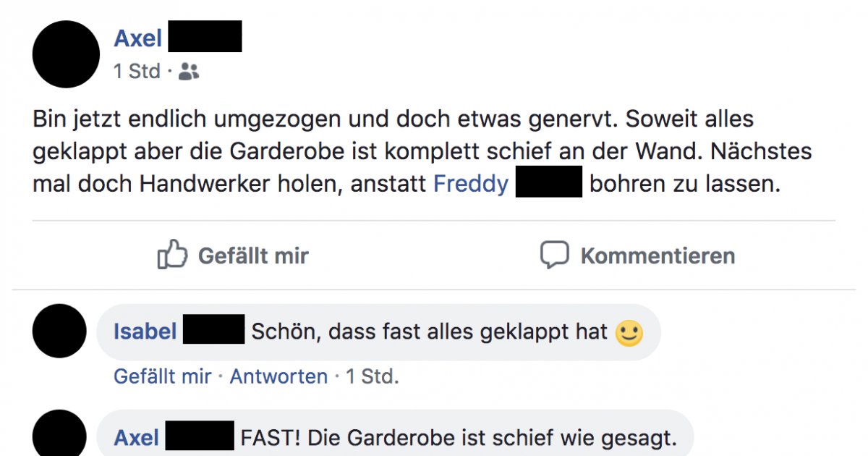This screenshot has width=868, height=456.
Task: Open Isabel's name link in the comment
Action: [x=145, y=332]
